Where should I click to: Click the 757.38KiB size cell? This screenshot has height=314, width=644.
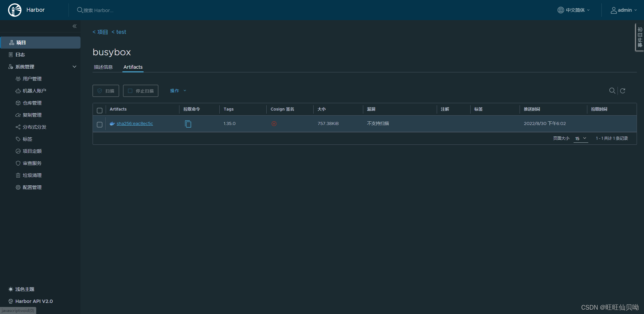pos(328,124)
